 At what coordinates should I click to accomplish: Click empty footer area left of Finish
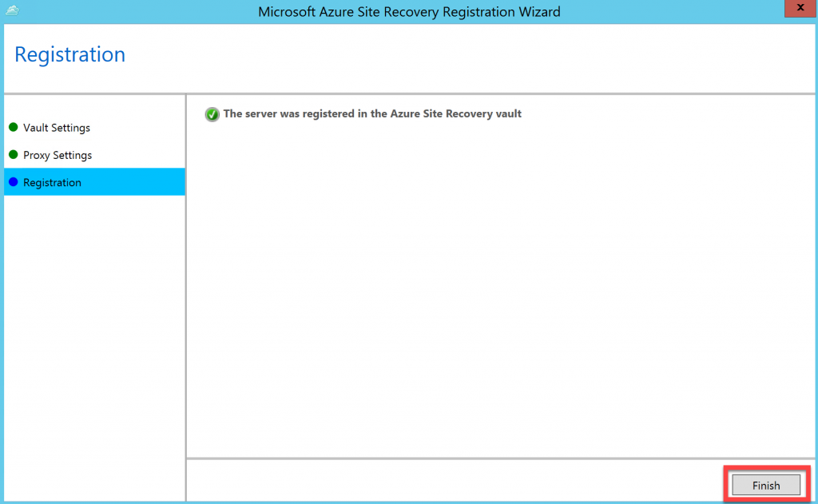pyautogui.click(x=447, y=482)
